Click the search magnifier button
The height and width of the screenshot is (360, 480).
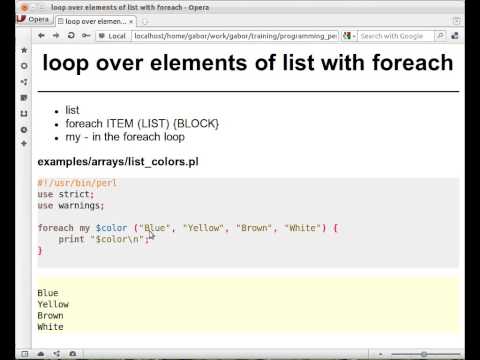point(440,36)
